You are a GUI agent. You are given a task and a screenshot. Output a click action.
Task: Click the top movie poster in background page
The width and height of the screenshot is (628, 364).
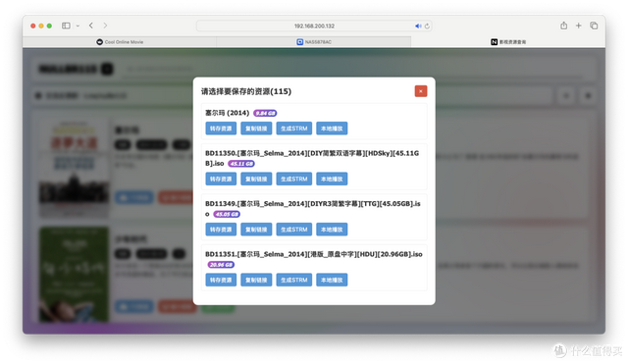point(75,169)
